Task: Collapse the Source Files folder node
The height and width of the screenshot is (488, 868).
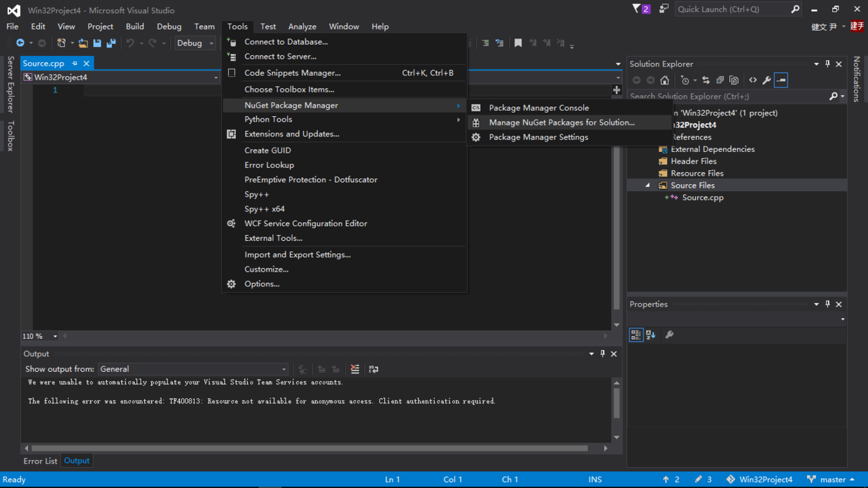Action: coord(647,186)
